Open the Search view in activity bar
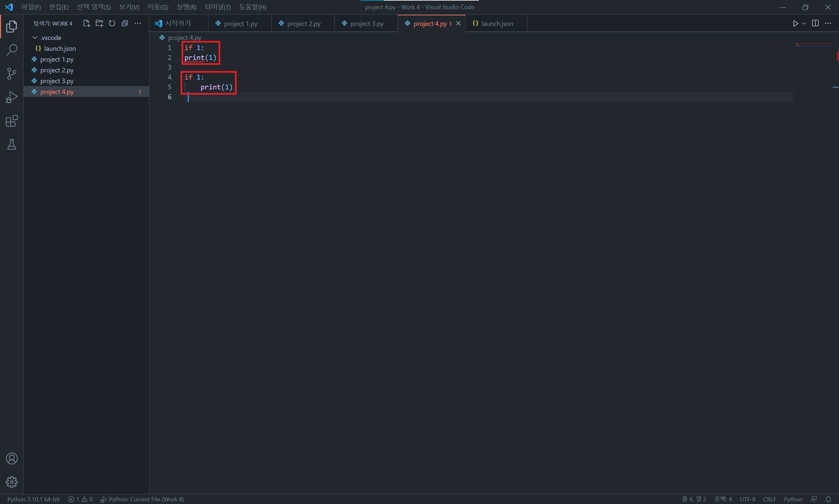The width and height of the screenshot is (839, 504). [11, 50]
